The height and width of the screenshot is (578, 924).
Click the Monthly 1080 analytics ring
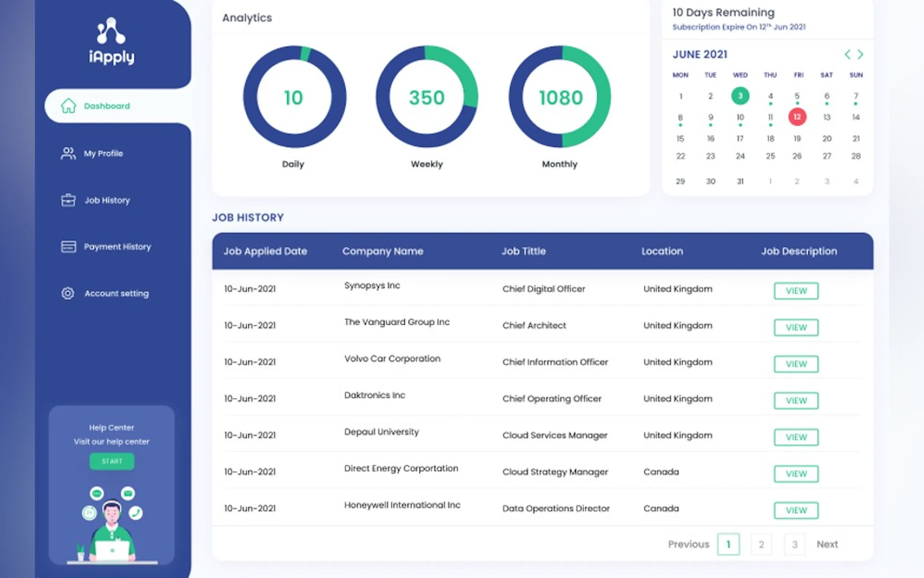(560, 97)
